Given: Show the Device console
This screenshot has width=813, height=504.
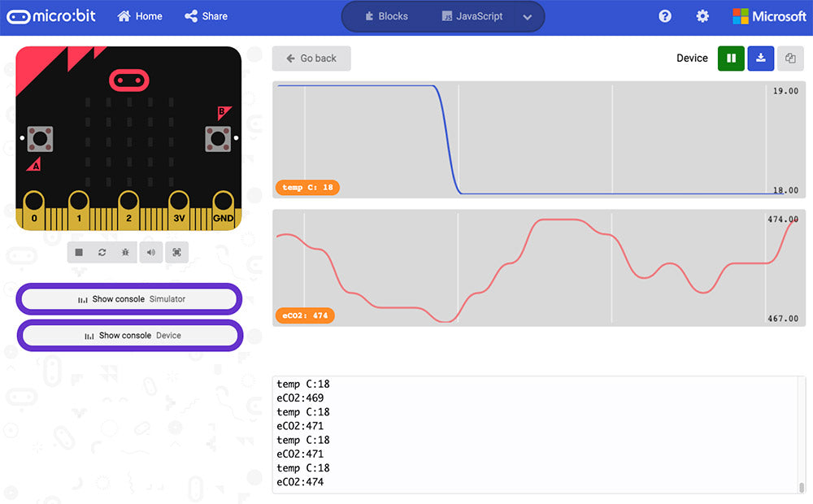Looking at the screenshot, I should [128, 335].
